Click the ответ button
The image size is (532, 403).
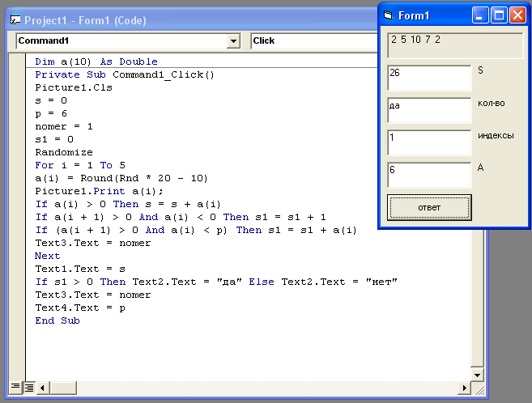(429, 207)
